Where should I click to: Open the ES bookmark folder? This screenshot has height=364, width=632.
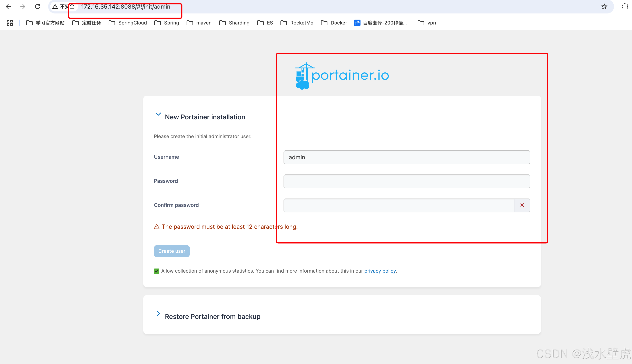point(265,23)
